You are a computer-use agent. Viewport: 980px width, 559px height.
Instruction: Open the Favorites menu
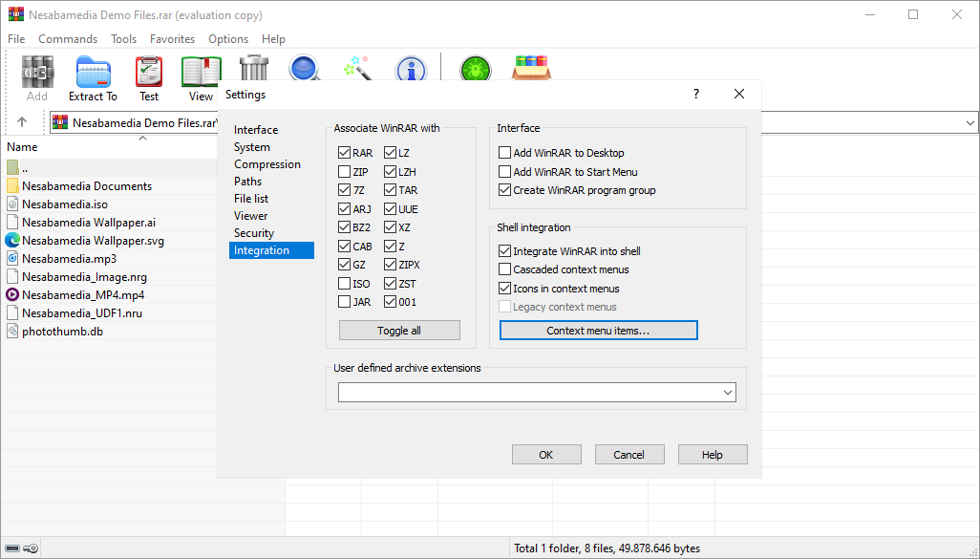(172, 39)
